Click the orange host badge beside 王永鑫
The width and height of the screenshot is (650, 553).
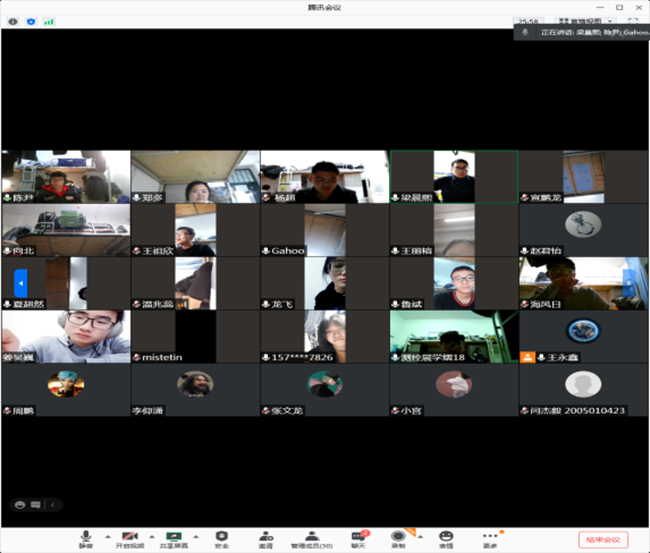point(527,357)
